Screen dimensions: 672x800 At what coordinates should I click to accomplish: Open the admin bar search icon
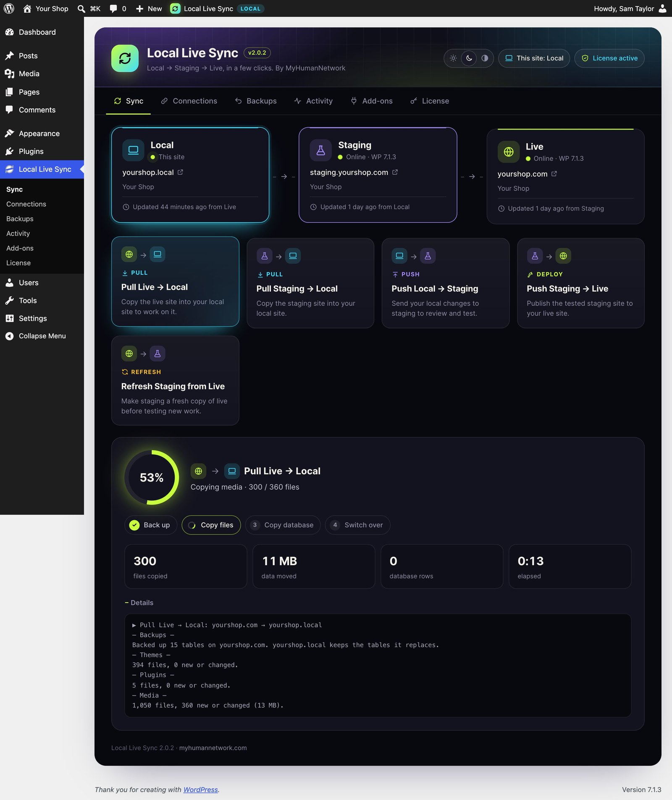coord(81,9)
